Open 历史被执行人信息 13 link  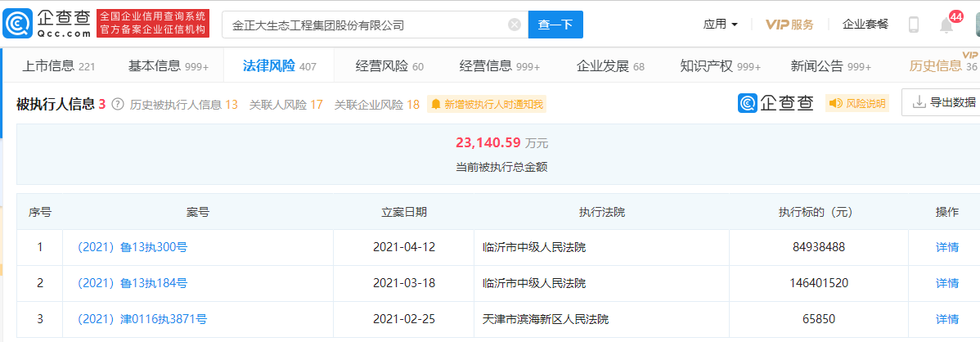(184, 105)
